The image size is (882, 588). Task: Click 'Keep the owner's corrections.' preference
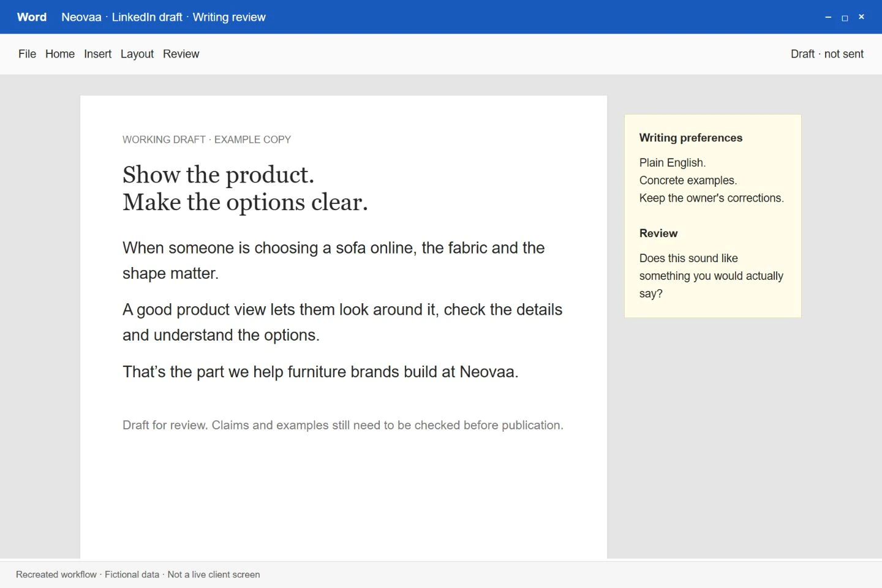pos(712,198)
